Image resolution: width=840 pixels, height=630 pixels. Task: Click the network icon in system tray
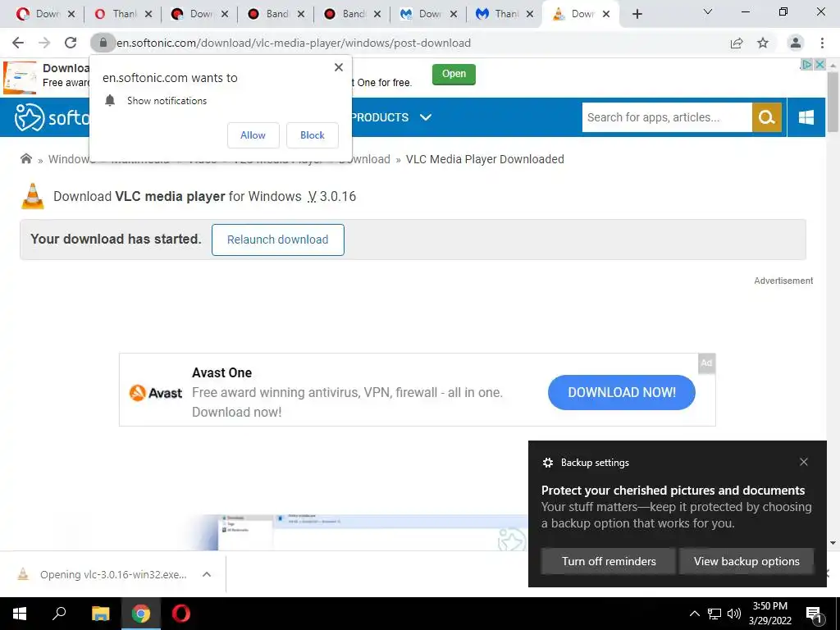pos(714,614)
